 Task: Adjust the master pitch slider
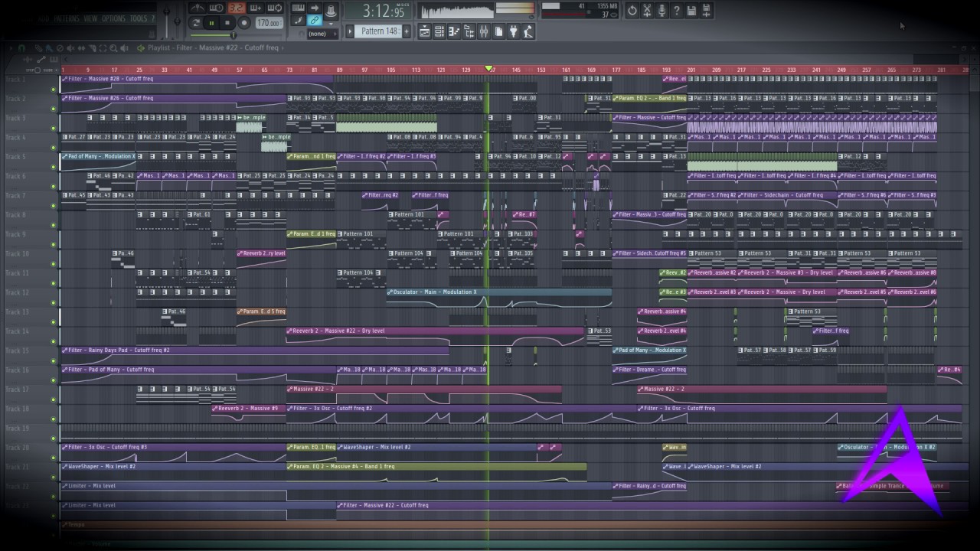pos(177,20)
